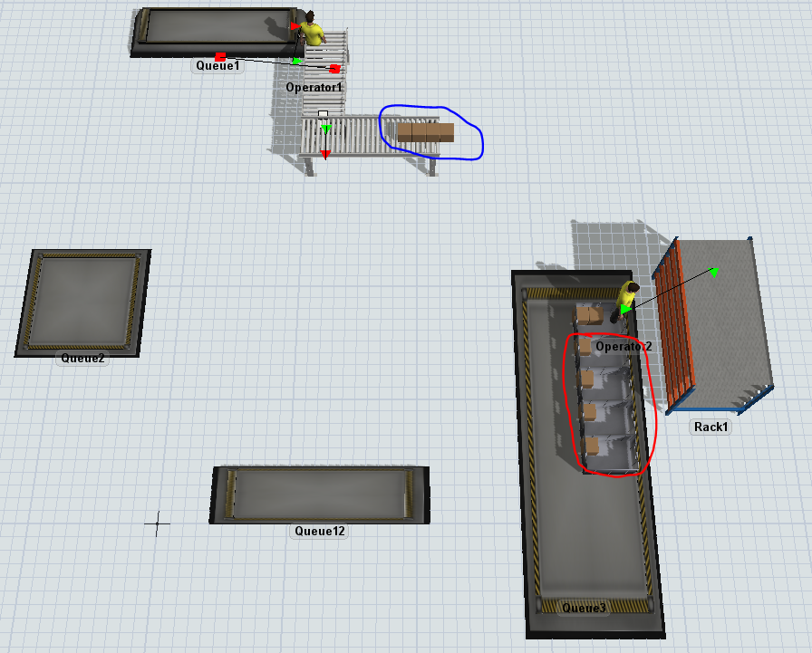Select the Operator2 person figure
The image size is (812, 653).
coord(627,297)
